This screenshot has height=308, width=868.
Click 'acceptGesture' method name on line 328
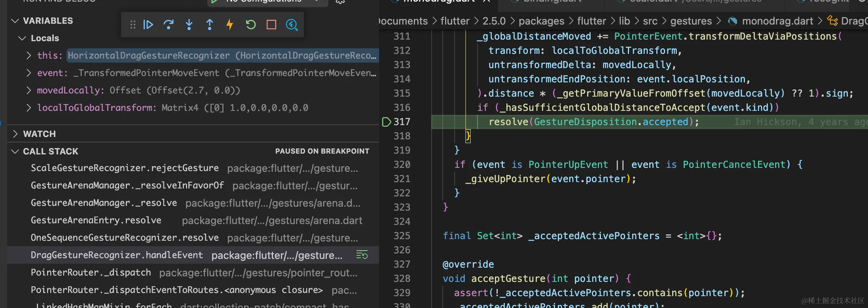coord(508,279)
